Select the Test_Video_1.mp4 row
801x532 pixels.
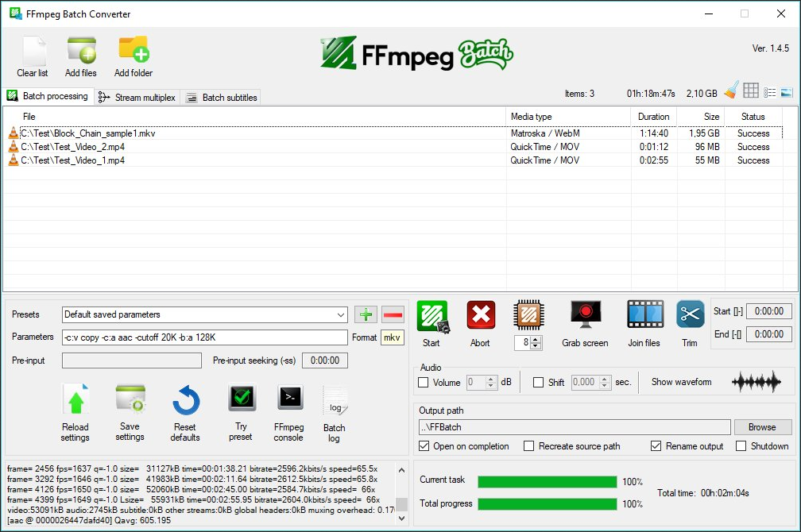click(393, 160)
